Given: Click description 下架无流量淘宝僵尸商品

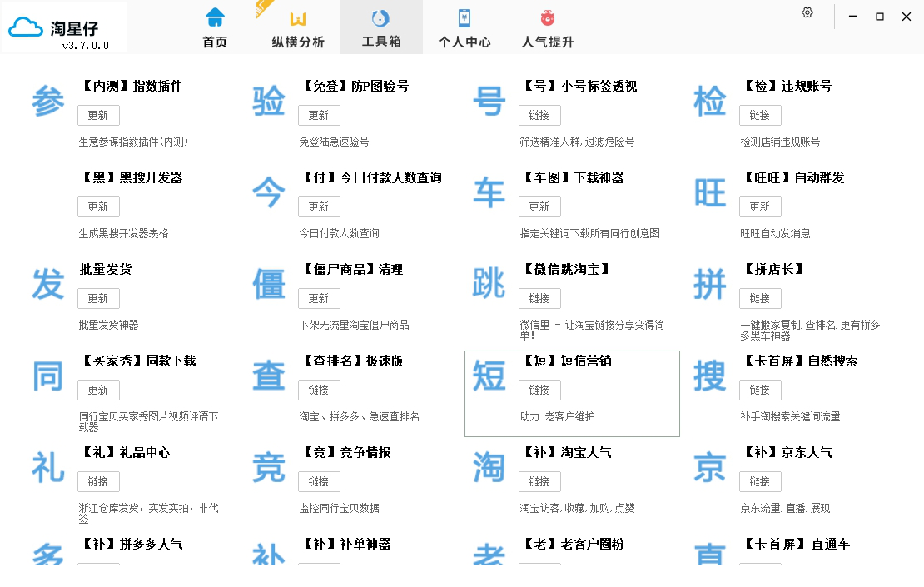Looking at the screenshot, I should pos(354,326).
